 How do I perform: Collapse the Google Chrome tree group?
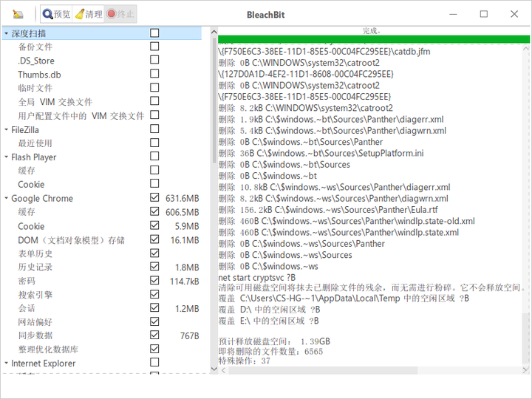tap(6, 198)
